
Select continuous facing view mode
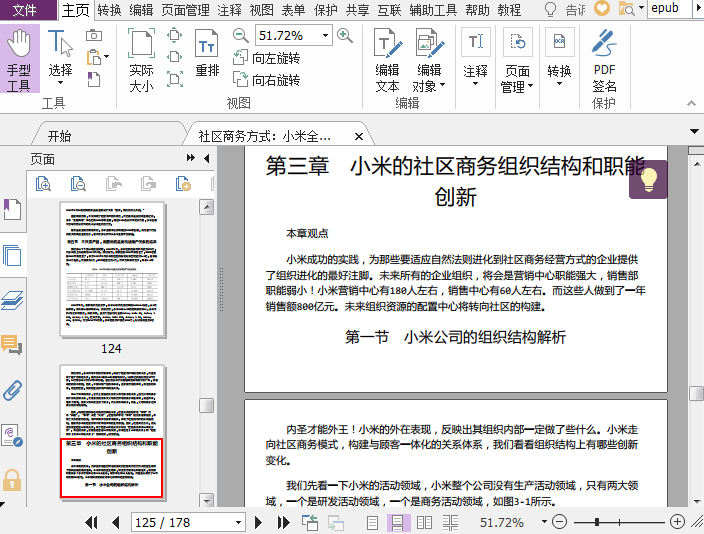click(450, 523)
